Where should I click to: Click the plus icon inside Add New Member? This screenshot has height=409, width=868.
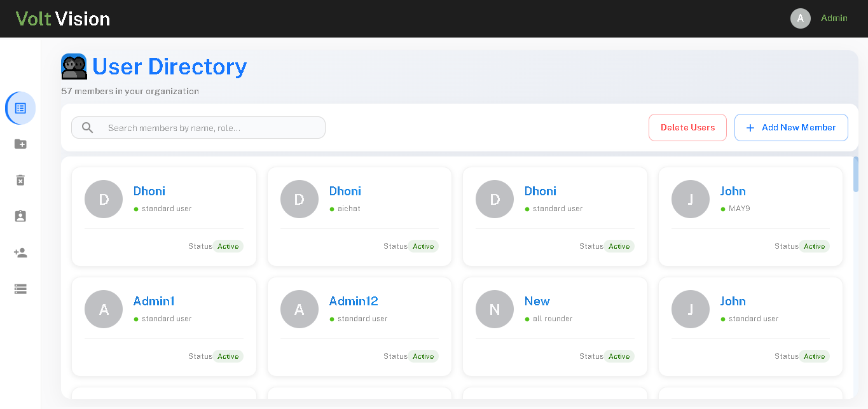click(x=750, y=127)
